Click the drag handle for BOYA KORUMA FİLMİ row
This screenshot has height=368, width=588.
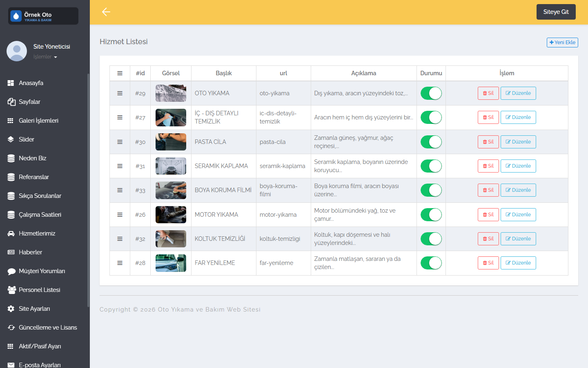pos(120,190)
